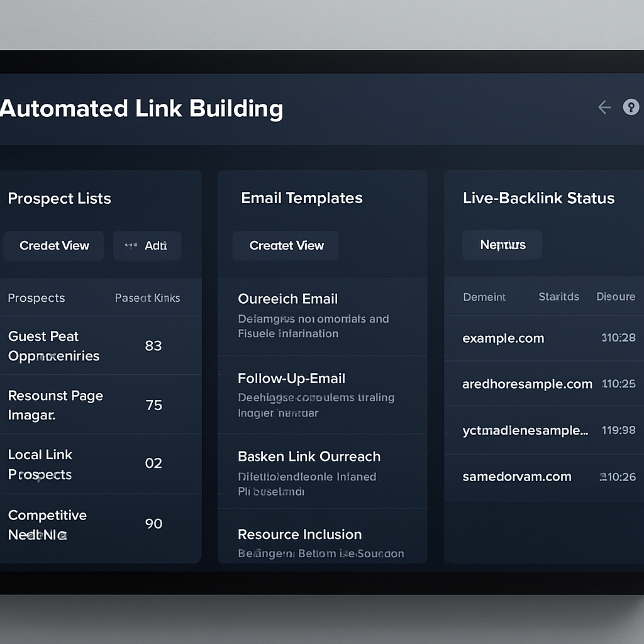Viewport: 644px width, 644px height.
Task: Click the button under Live-Backlink Status
Action: click(501, 245)
